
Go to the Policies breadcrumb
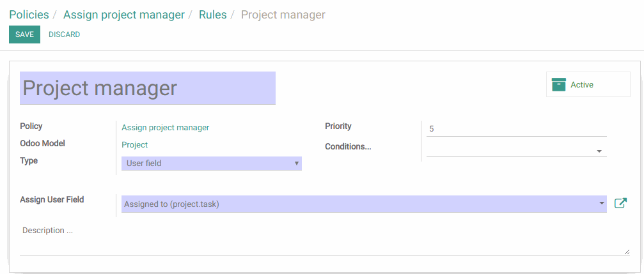point(29,15)
